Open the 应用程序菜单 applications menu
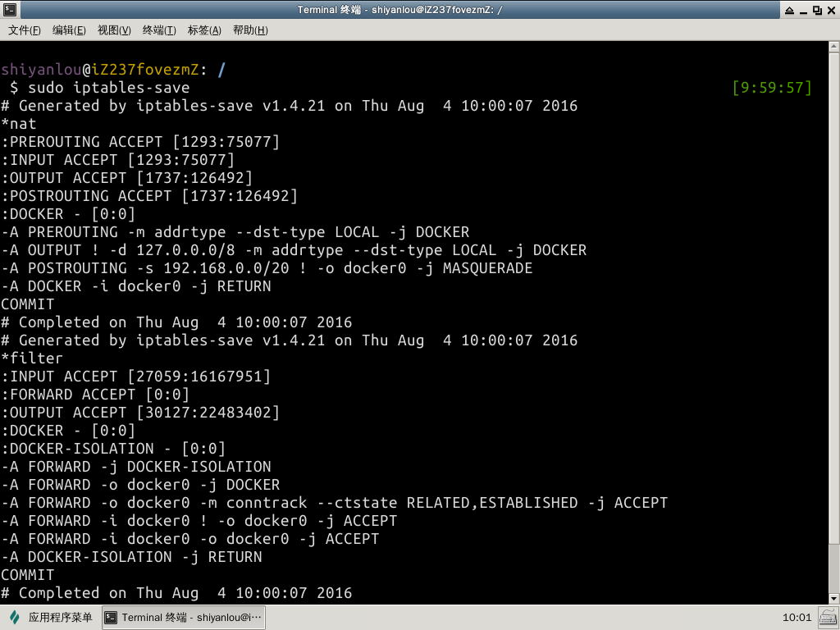 click(60, 618)
